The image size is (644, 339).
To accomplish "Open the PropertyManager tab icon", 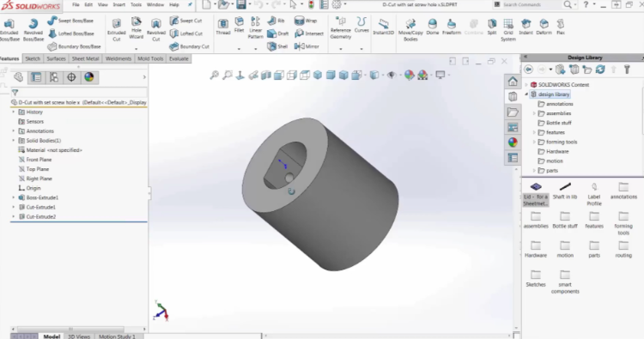I will 36,77.
